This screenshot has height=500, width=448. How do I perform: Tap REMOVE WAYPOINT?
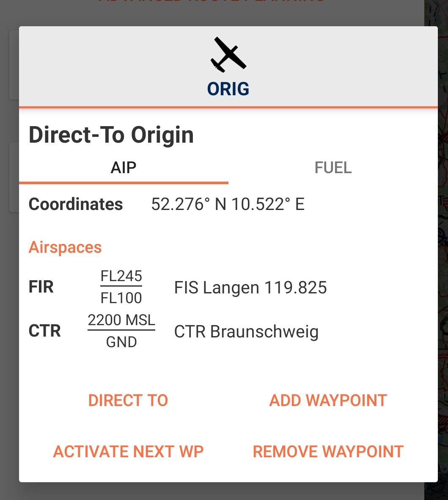[x=328, y=451]
